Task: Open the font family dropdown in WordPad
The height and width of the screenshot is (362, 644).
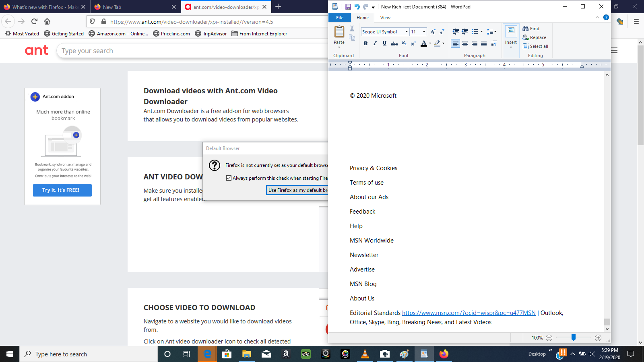Action: click(x=407, y=32)
